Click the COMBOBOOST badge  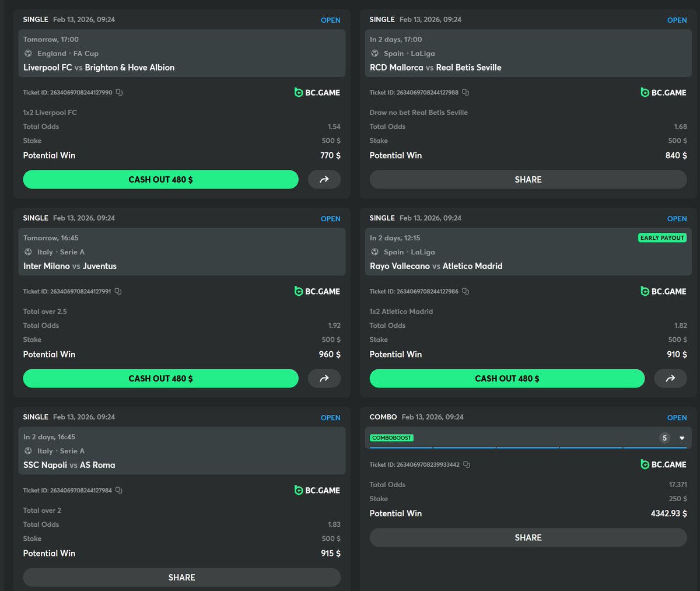click(x=391, y=438)
